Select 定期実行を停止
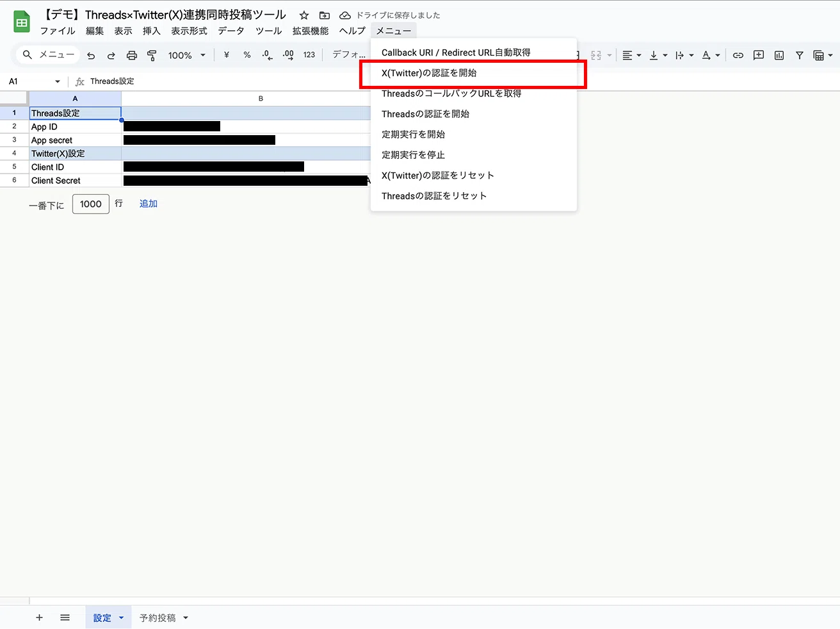This screenshot has height=629, width=840. pos(474,155)
